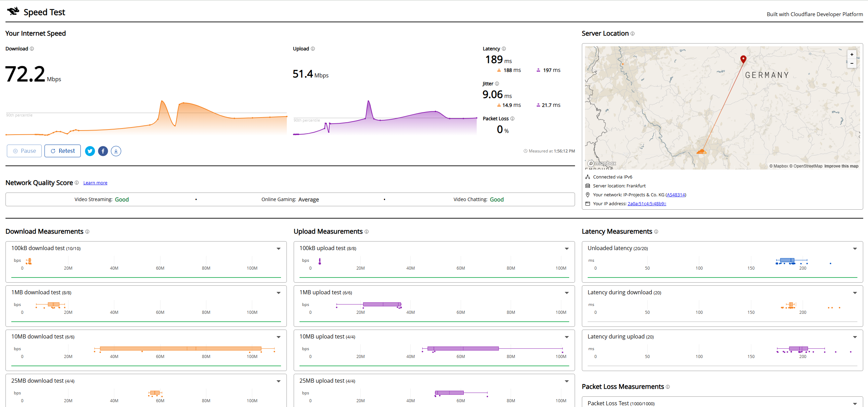This screenshot has height=407, width=868.
Task: Click the 1MB upload test box plot
Action: (369, 305)
